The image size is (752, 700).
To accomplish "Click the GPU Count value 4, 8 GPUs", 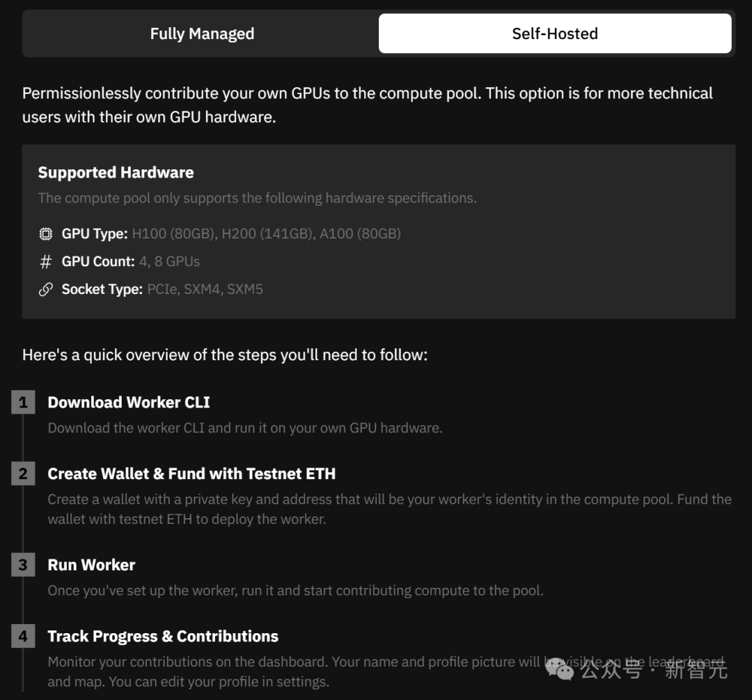I will point(169,261).
